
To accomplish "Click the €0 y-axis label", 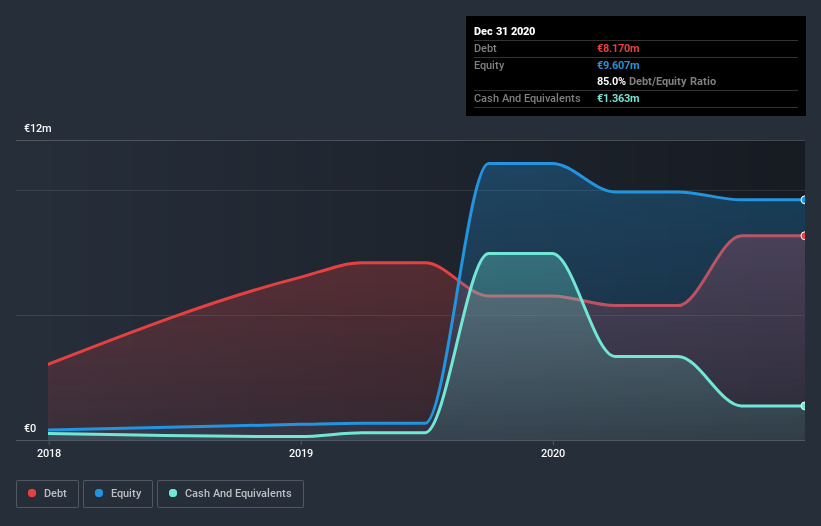I will [x=30, y=428].
